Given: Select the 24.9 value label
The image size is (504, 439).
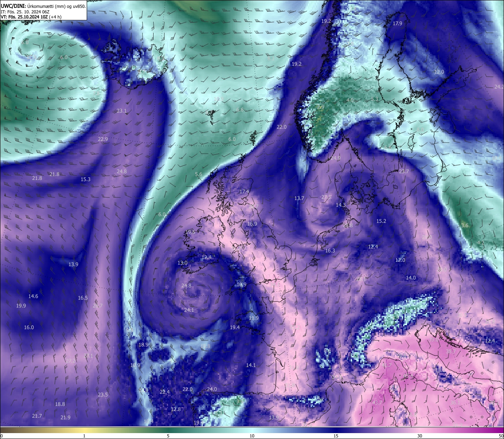Looking at the screenshot, I should point(335,158).
